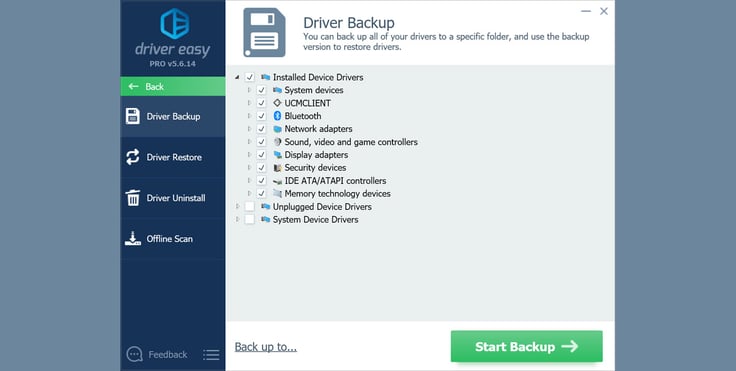Close the Driver Easy window

click(x=604, y=11)
